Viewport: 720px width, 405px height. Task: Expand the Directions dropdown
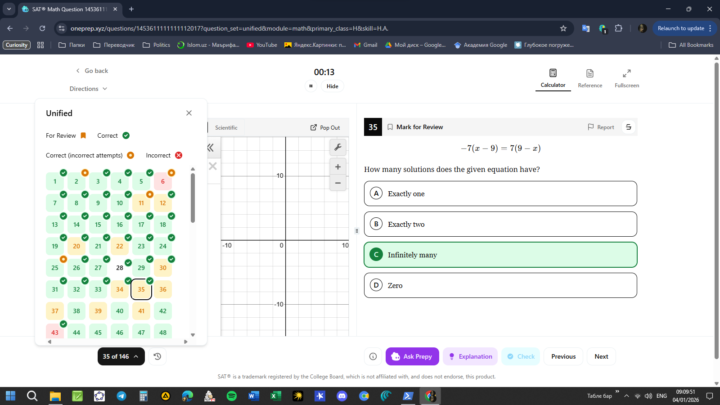tap(88, 89)
